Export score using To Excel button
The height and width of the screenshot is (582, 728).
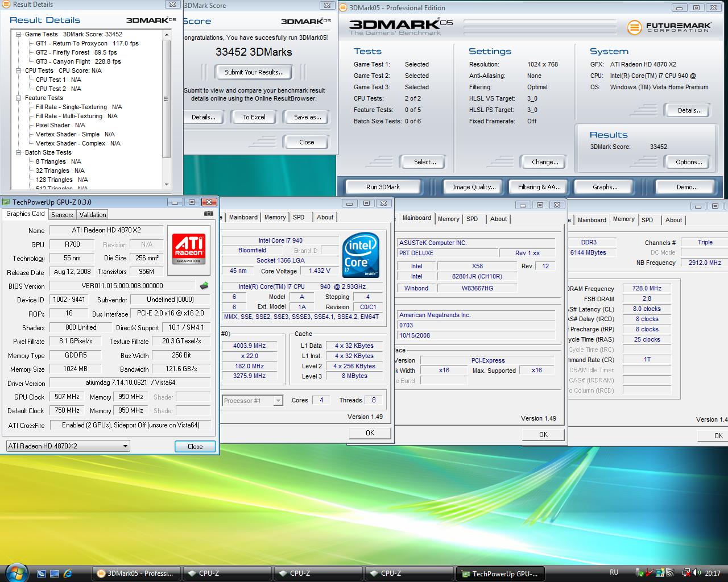[x=254, y=117]
